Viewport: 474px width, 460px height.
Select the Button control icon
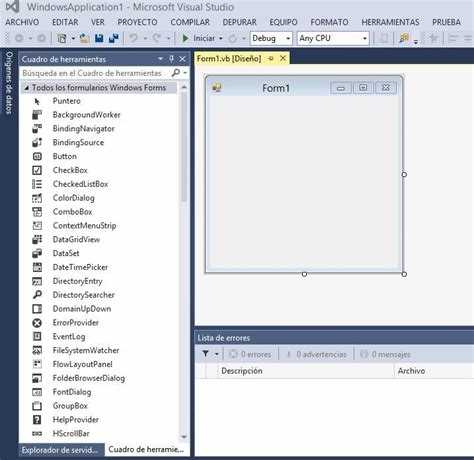click(x=37, y=156)
